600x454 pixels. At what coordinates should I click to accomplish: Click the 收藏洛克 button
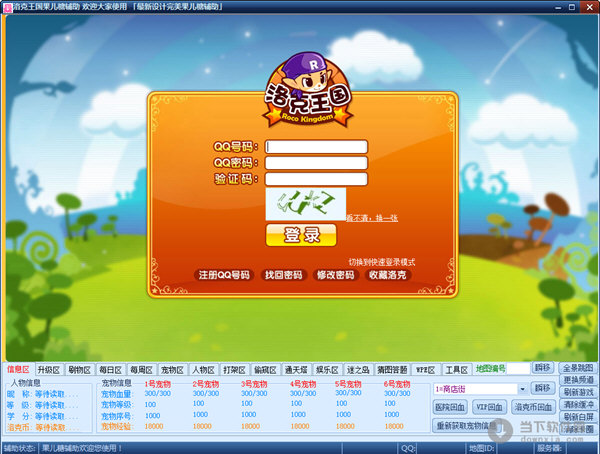click(x=389, y=275)
